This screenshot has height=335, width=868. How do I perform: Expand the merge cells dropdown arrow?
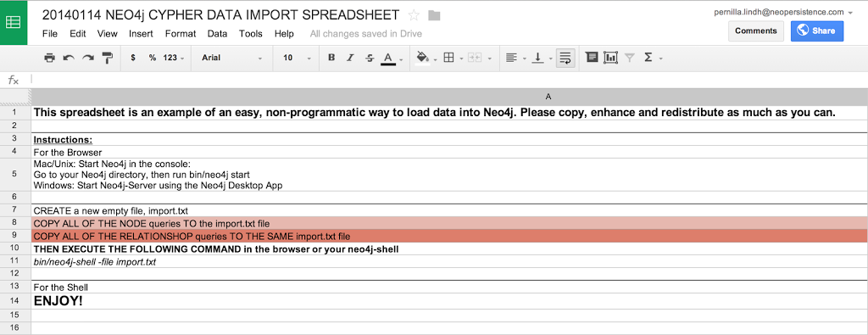490,59
